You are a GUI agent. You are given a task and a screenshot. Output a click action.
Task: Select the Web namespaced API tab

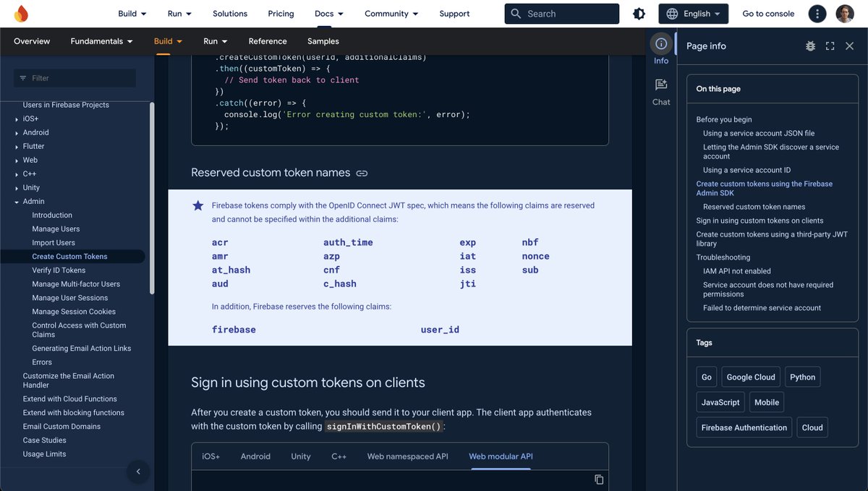(408, 456)
